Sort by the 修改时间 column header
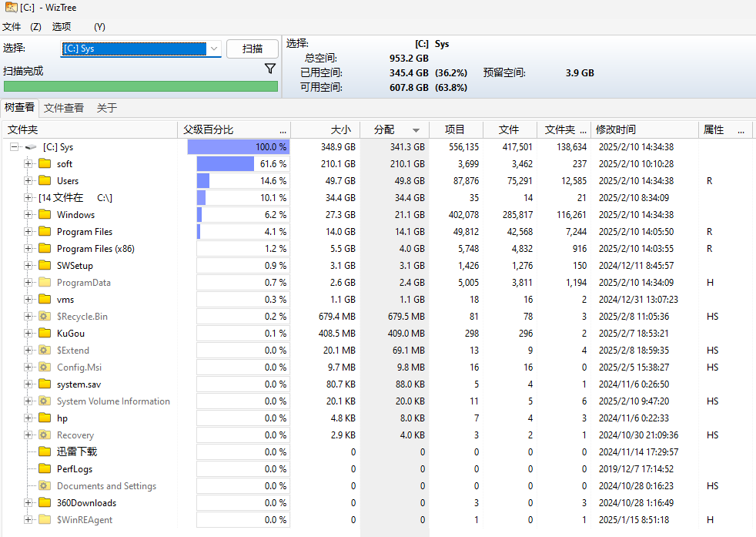 645,129
